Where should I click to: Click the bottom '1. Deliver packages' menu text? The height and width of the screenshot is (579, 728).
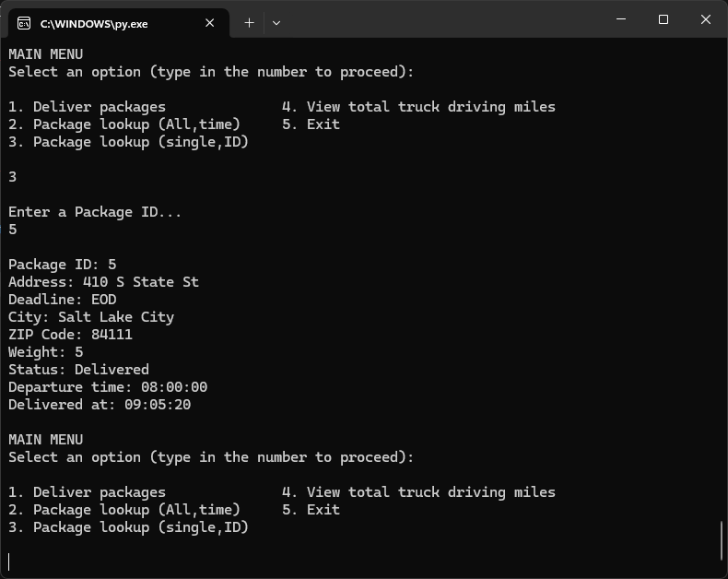(x=87, y=492)
